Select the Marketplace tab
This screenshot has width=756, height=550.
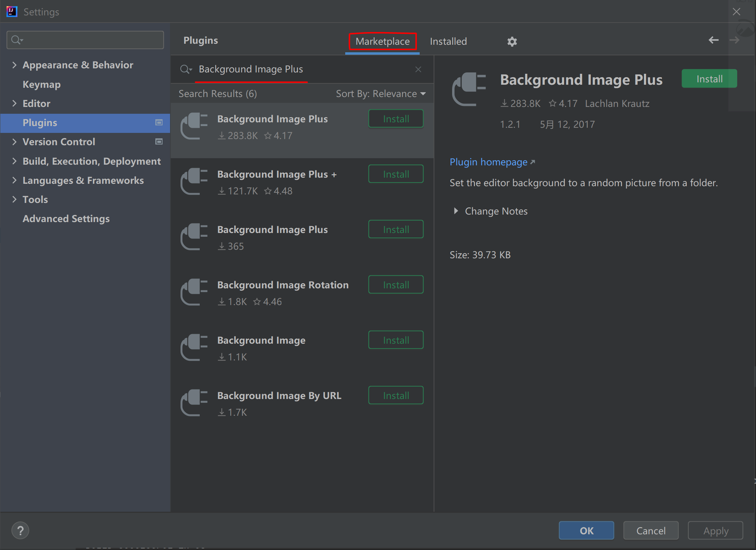click(382, 41)
